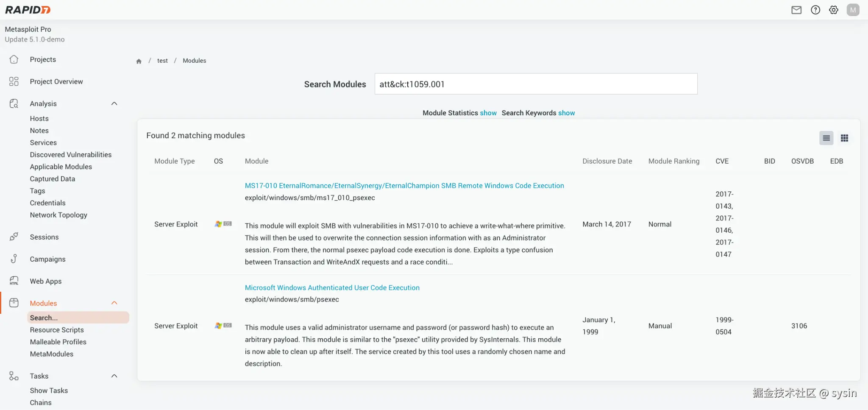Open Microsoft Windows Authenticated User Code Execution
Viewport: 868px width, 410px height.
click(332, 287)
